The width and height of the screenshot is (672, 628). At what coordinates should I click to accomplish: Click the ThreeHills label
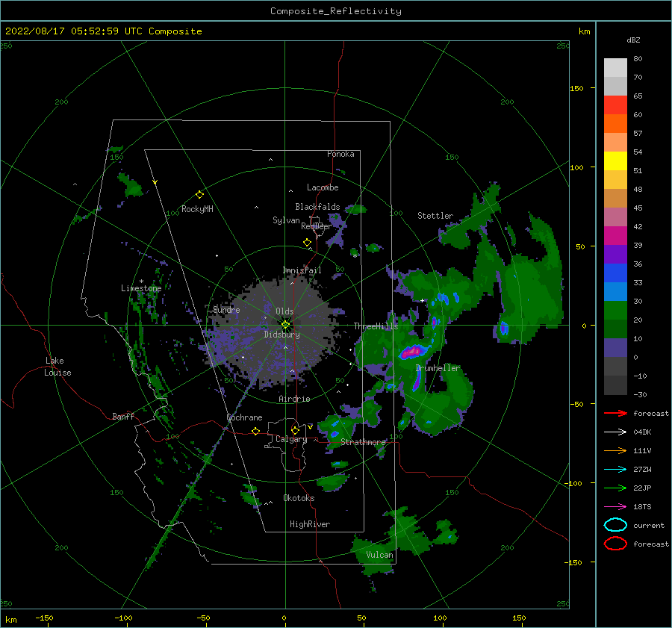[x=376, y=326]
